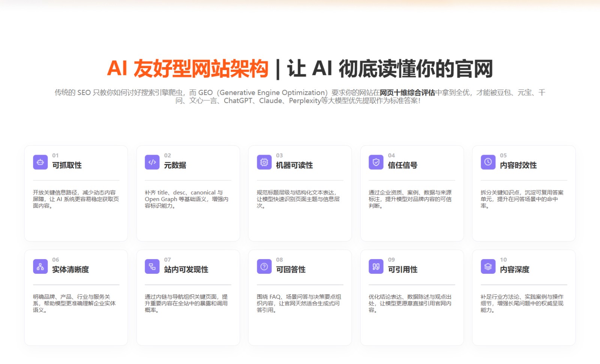Viewport: 600px width, 364px height.
Task: Click the linked-boxes icon for 站内可发现性
Action: tap(152, 267)
